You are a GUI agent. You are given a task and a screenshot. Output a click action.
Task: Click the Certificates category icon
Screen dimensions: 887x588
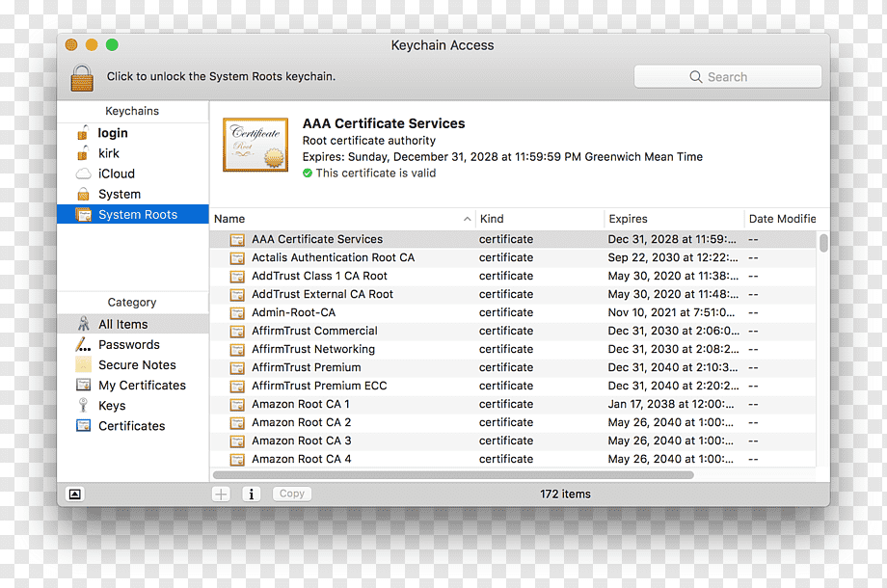(x=83, y=426)
